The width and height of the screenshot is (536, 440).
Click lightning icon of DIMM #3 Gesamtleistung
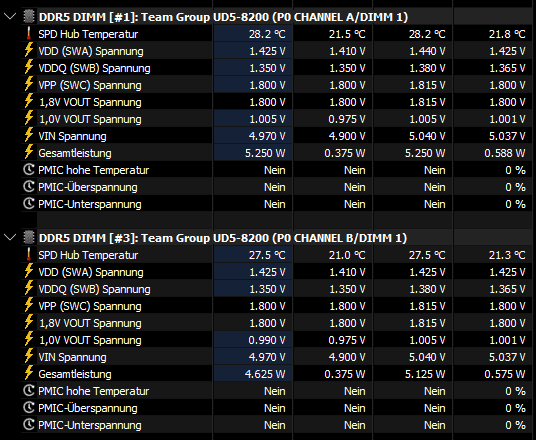(29, 373)
